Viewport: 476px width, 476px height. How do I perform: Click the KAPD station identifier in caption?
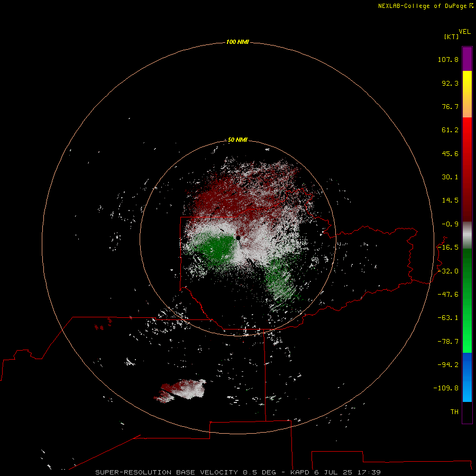coord(300,472)
